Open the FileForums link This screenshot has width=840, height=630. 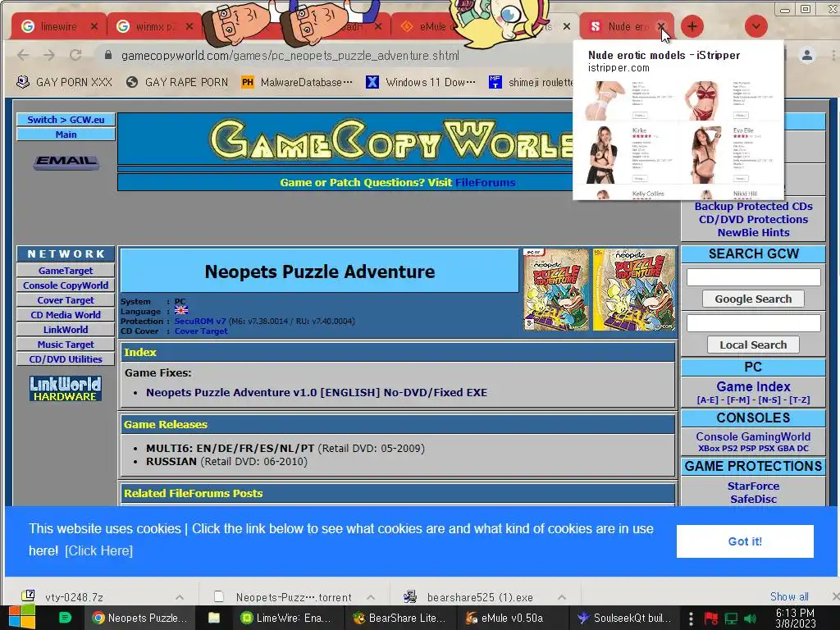pyautogui.click(x=486, y=182)
